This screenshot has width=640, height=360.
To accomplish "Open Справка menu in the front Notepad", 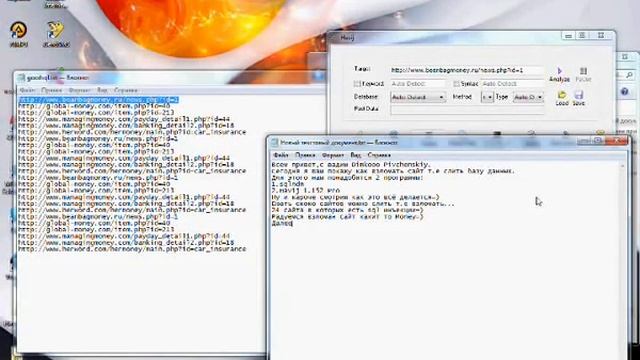I will point(379,156).
